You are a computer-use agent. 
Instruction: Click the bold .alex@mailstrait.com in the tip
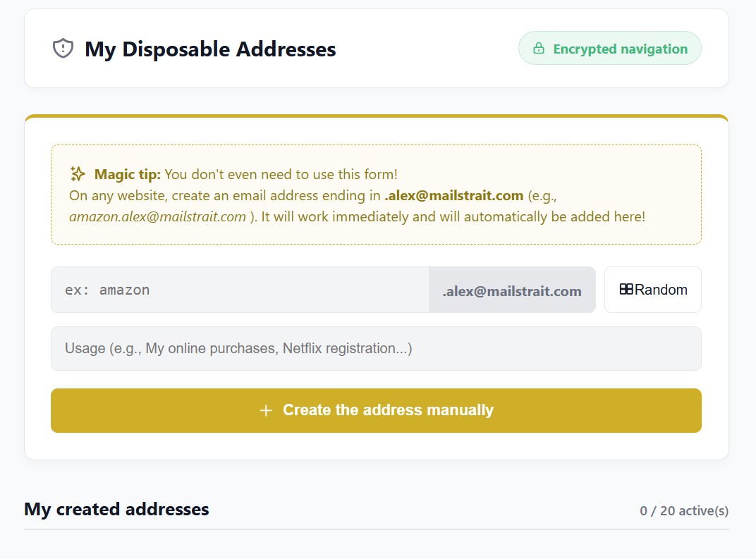tap(453, 195)
